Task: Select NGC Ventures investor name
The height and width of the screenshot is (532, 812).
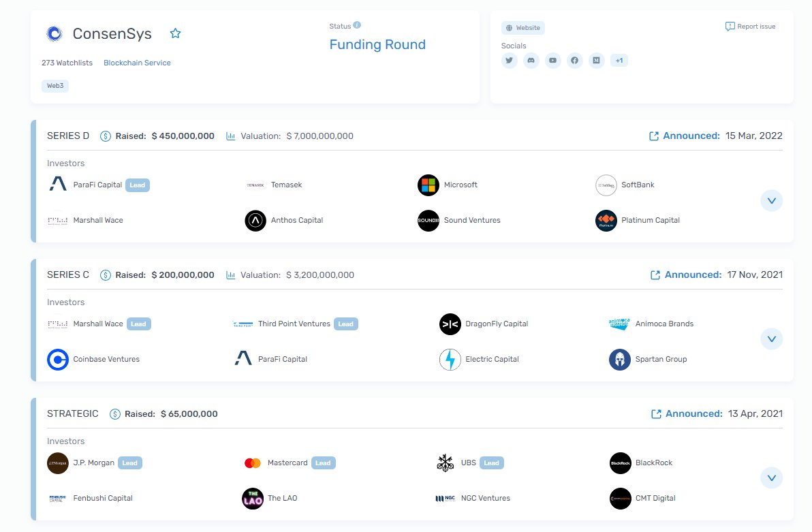Action: click(x=486, y=498)
